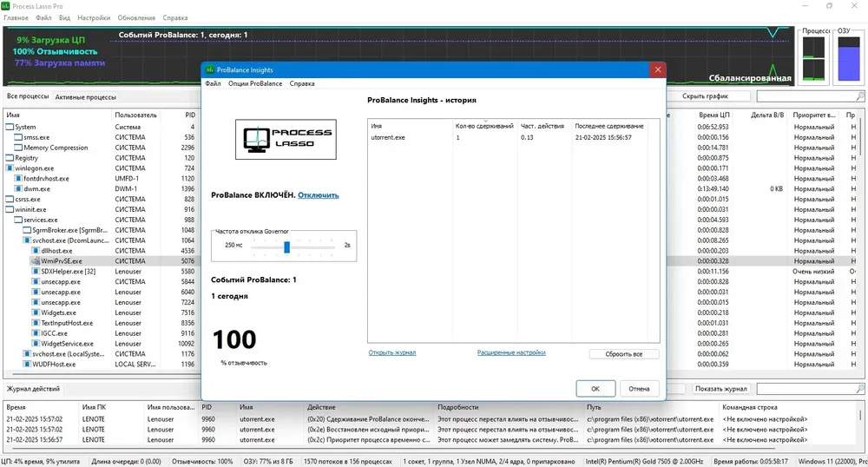Open the Опции ProBalance menu

tap(255, 83)
